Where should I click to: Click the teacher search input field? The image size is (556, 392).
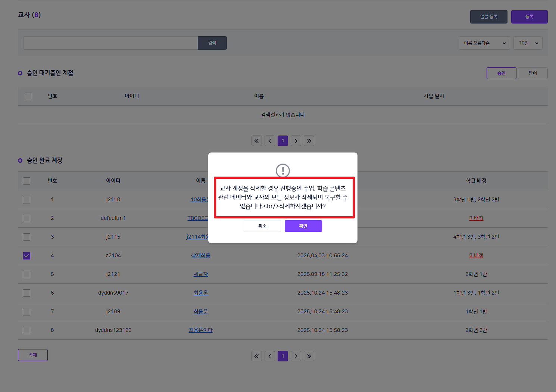pos(110,43)
